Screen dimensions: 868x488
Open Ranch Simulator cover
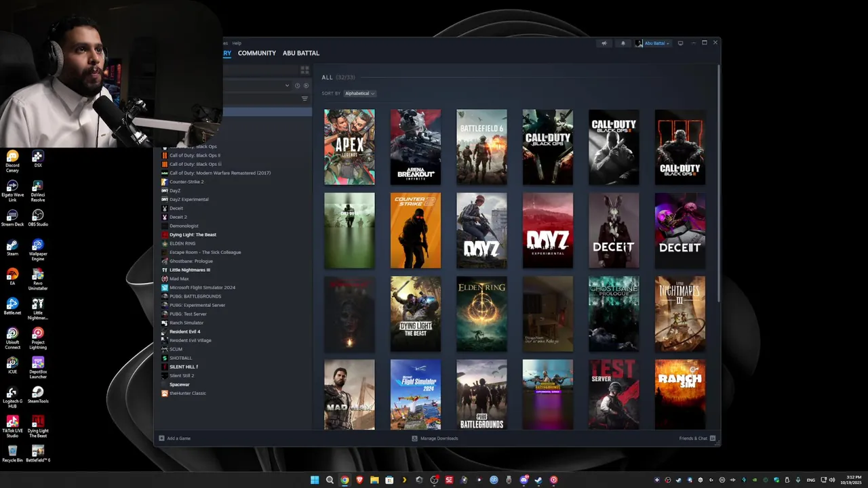click(680, 394)
